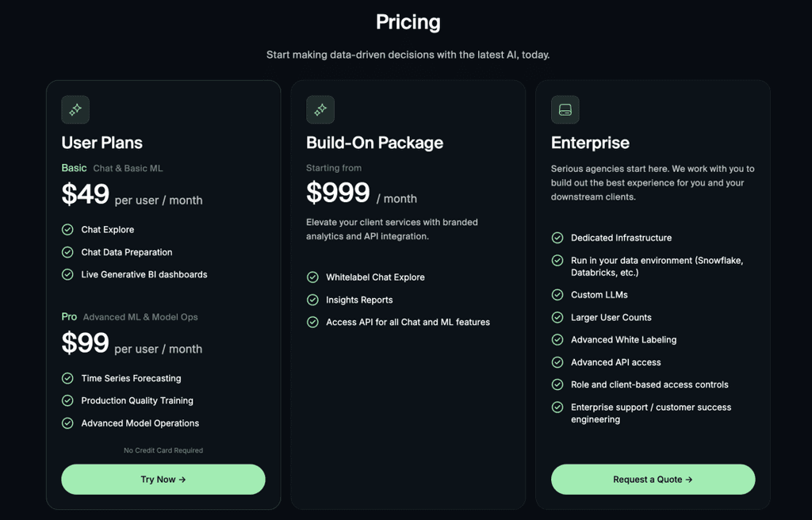Click the checkmark beside Insights Reports

point(313,300)
